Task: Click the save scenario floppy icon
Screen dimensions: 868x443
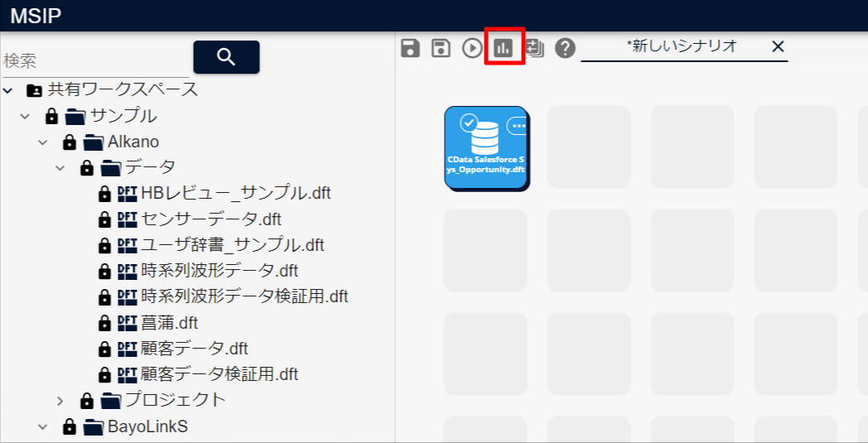Action: [410, 48]
